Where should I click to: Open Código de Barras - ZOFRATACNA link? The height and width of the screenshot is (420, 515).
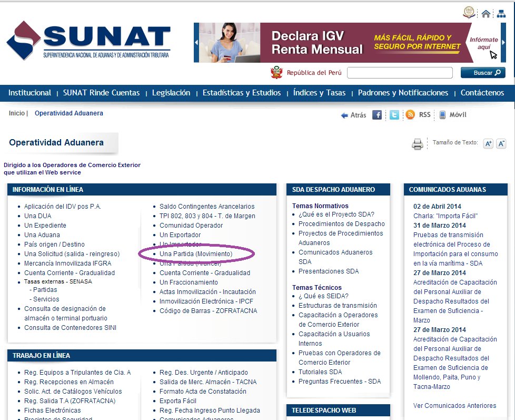(208, 311)
